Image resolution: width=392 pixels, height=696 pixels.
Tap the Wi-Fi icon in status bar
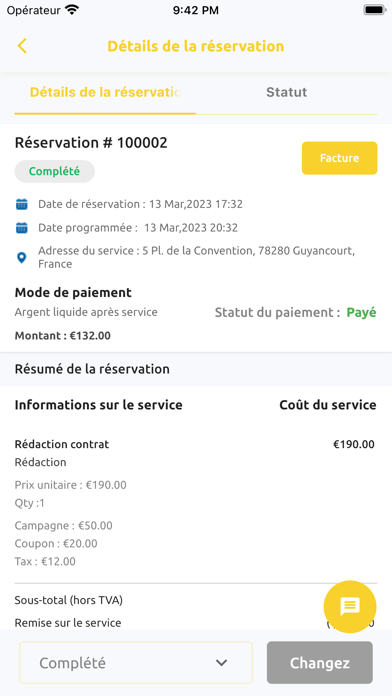click(71, 10)
